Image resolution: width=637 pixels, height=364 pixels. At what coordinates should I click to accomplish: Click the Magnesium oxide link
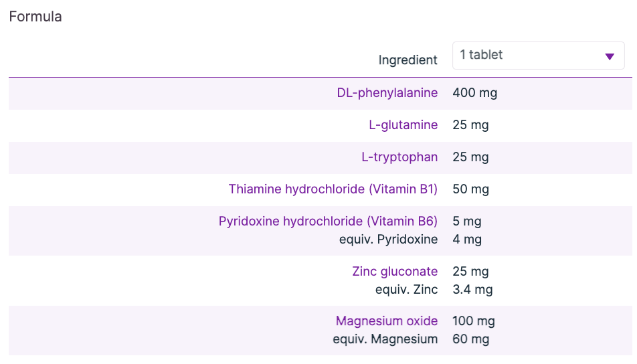(387, 321)
